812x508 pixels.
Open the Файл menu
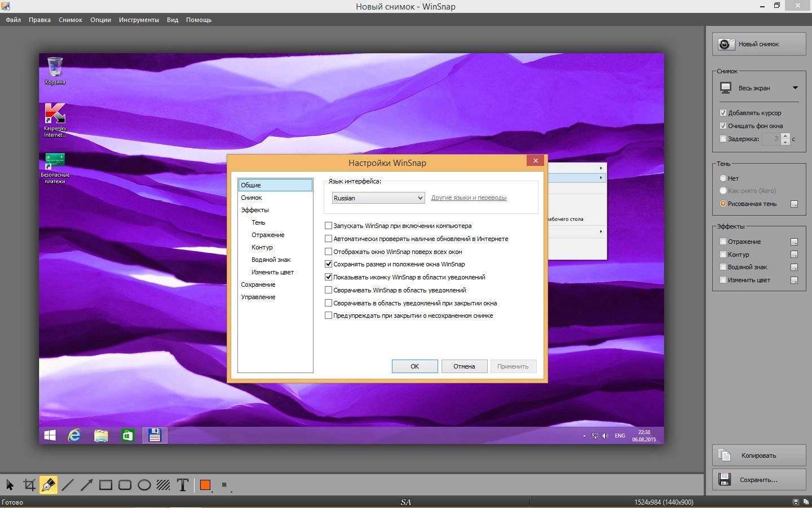[14, 20]
